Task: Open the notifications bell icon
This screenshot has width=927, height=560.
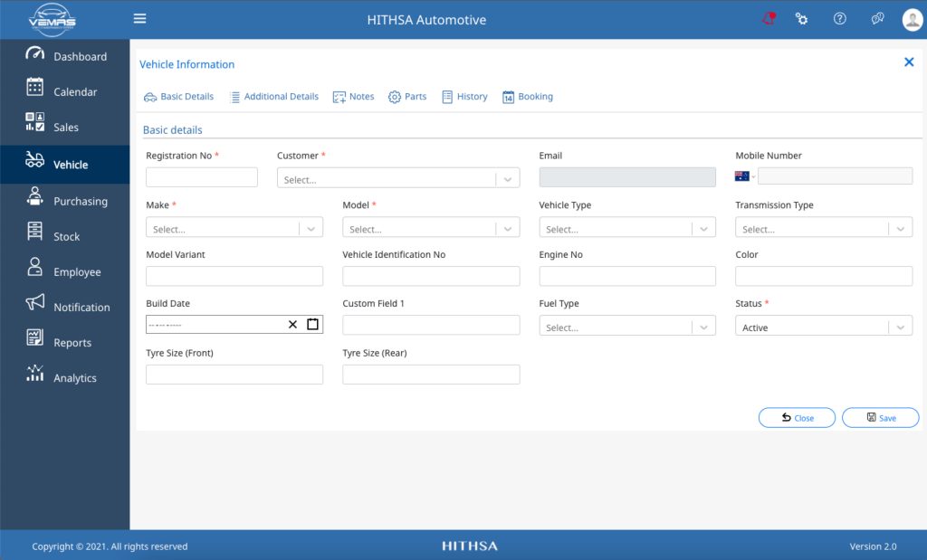Action: pos(769,18)
